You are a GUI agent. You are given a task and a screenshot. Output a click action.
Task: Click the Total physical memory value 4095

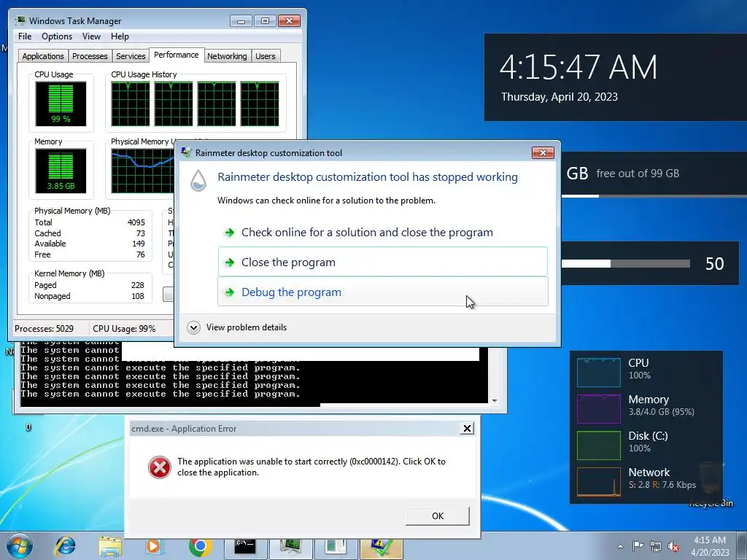click(x=136, y=222)
